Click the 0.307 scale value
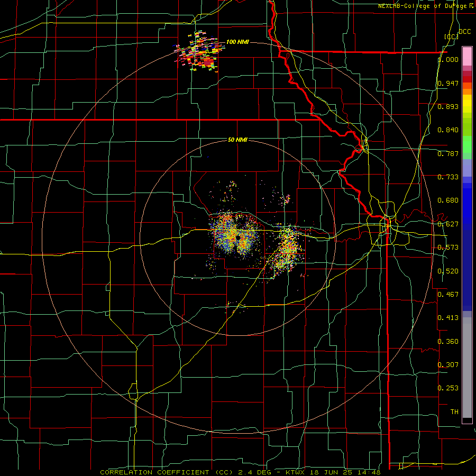The height and width of the screenshot is (476, 476). click(x=448, y=365)
